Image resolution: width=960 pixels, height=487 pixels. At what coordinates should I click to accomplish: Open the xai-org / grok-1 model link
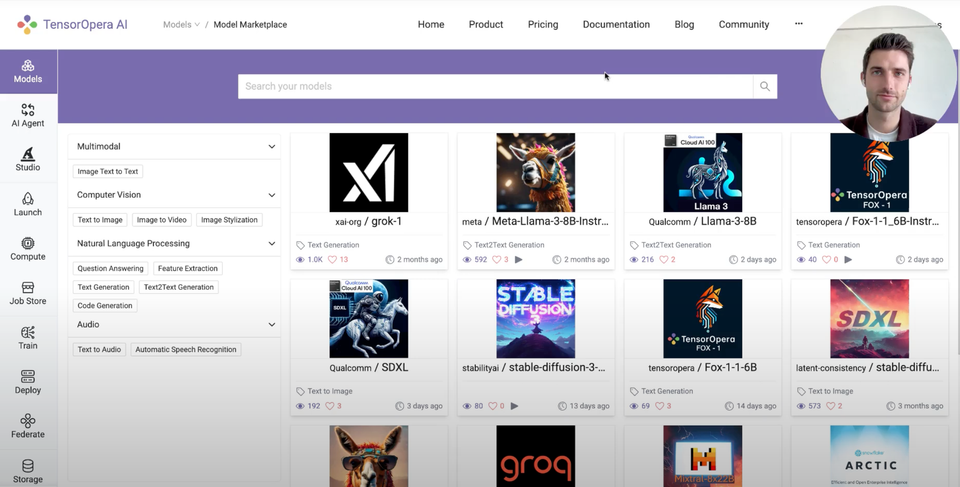click(369, 221)
